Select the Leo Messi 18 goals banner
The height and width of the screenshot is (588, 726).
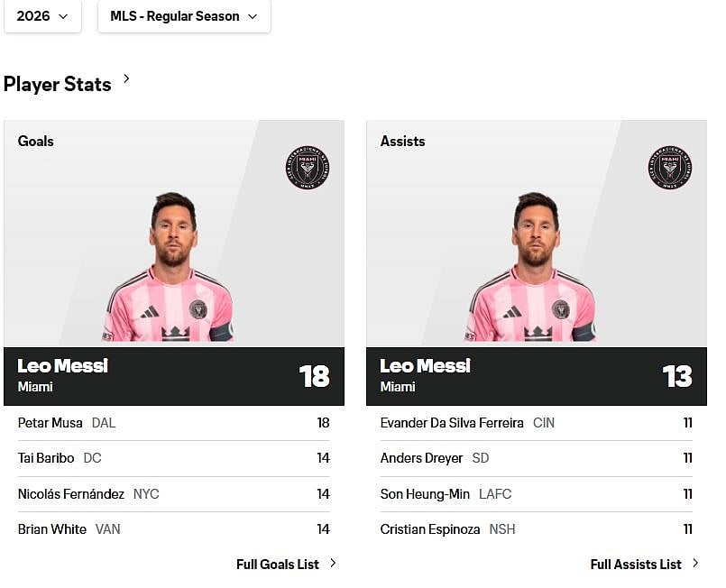(x=174, y=376)
